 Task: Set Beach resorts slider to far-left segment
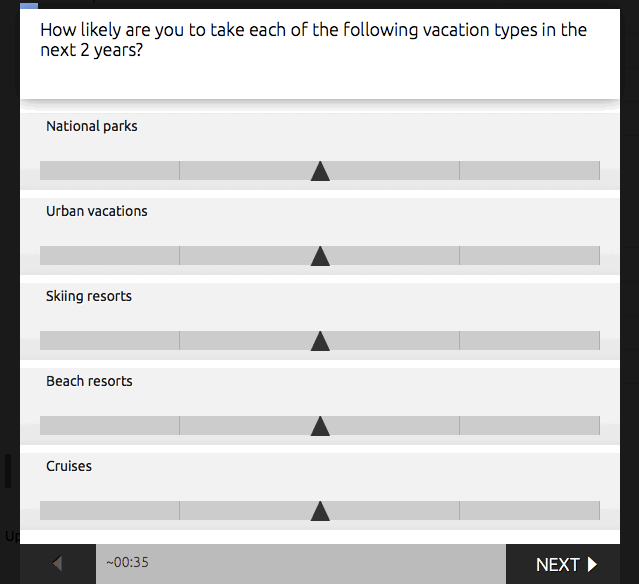click(110, 425)
